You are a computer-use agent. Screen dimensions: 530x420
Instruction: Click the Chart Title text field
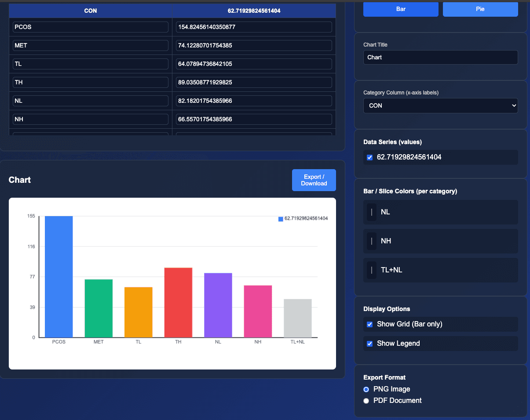pos(440,57)
